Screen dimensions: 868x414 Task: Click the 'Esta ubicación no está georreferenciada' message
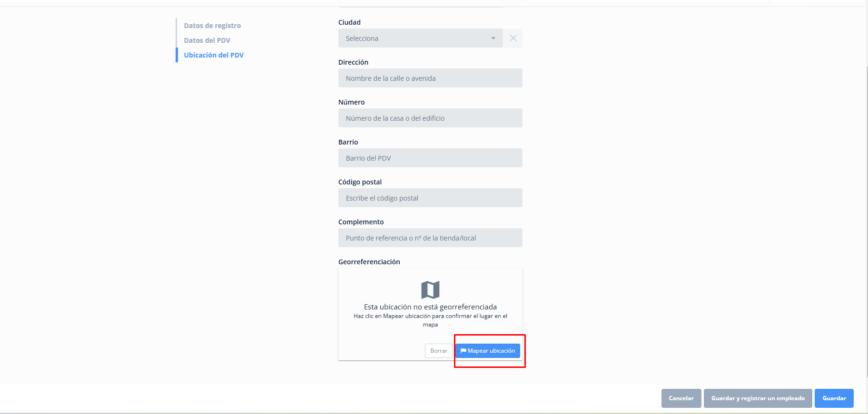(x=430, y=307)
